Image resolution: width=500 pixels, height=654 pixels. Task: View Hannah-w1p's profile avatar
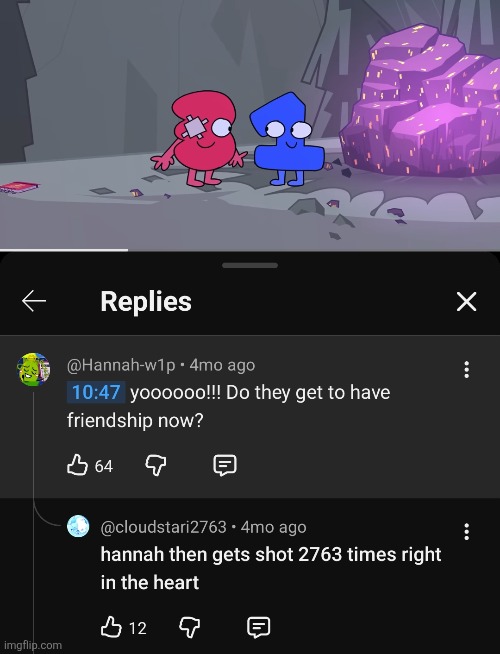pyautogui.click(x=33, y=370)
